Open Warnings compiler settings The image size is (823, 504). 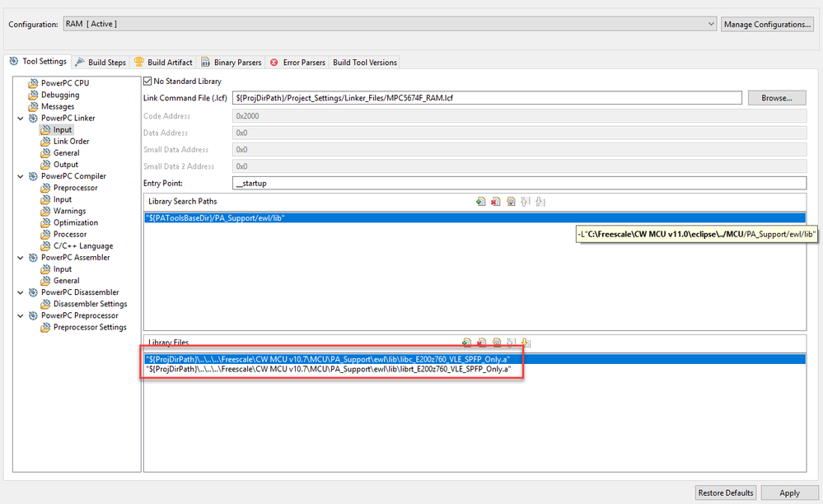pyautogui.click(x=70, y=211)
